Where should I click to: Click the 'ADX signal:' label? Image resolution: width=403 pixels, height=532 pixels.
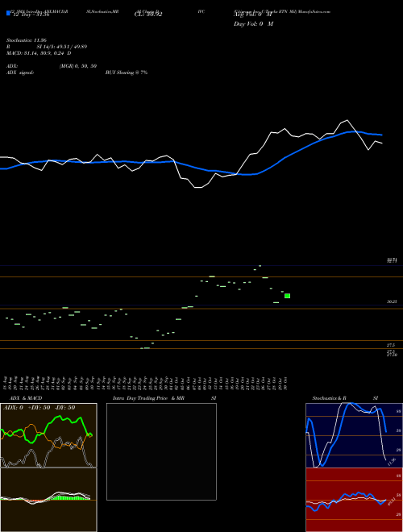(x=19, y=73)
